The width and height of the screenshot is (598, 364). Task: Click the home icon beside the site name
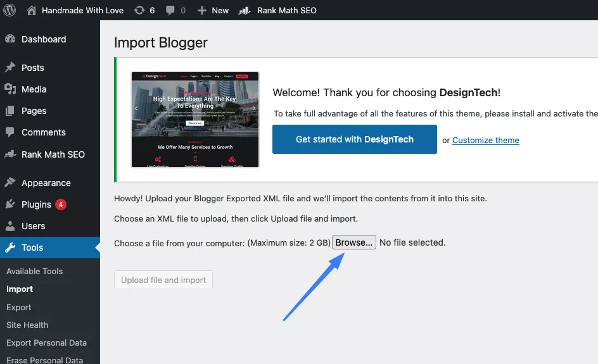click(32, 10)
